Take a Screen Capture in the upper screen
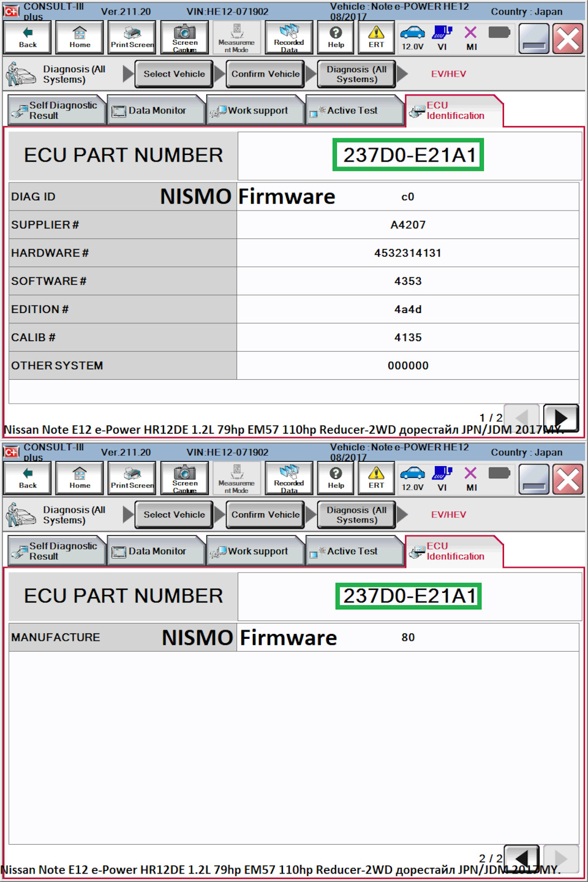The width and height of the screenshot is (588, 882). [x=184, y=37]
